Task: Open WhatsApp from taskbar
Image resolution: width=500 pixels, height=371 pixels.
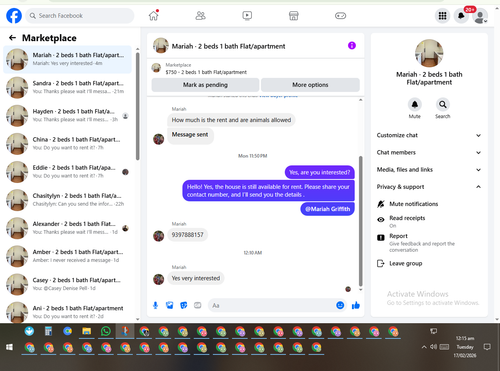Action: click(x=106, y=331)
